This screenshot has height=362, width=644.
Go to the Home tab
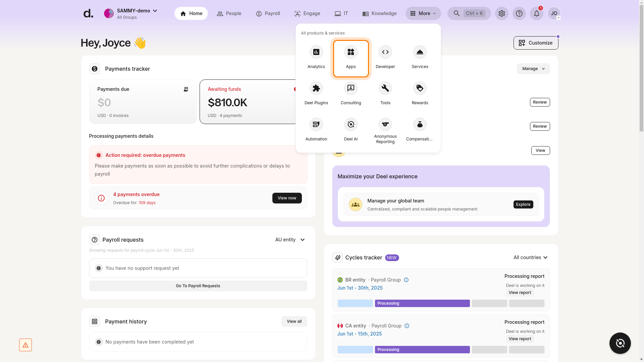191,13
